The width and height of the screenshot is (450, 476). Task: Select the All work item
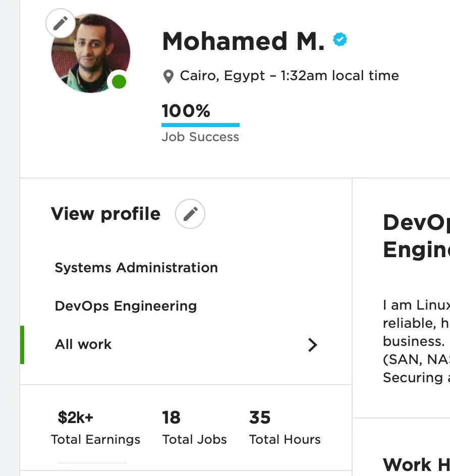[x=83, y=344]
